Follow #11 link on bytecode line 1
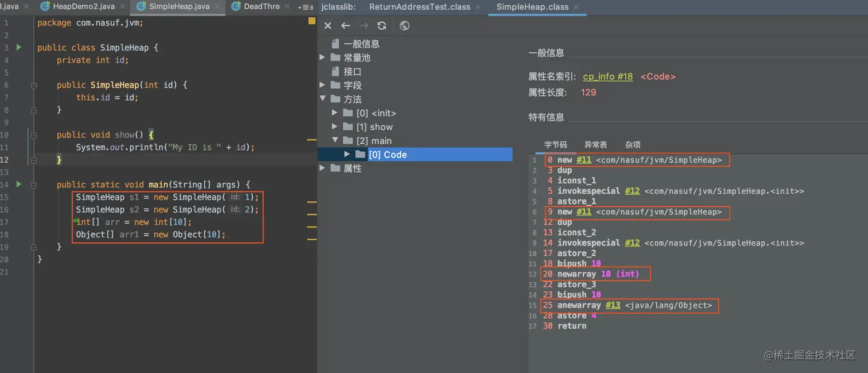Screen dimensions: 868x373 pos(584,160)
